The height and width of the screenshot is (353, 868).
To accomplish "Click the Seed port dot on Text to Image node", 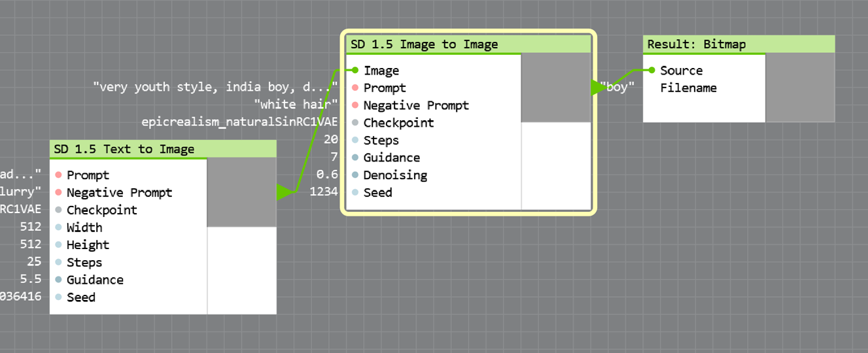I will (x=58, y=297).
